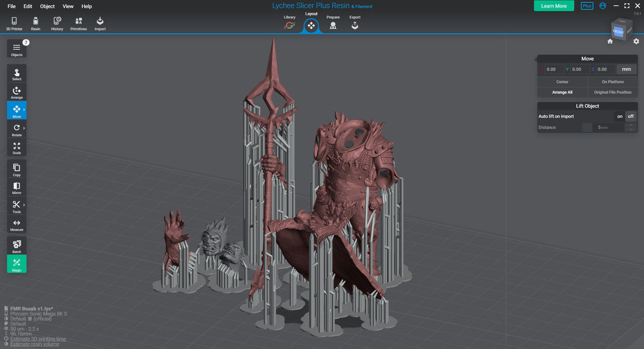Select the Mirror tool in sidebar

click(x=16, y=187)
